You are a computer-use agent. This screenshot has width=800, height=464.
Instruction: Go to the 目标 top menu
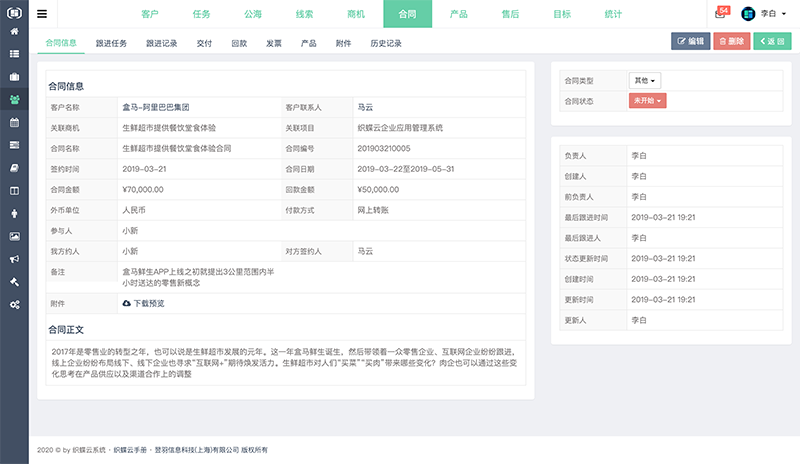tap(562, 14)
